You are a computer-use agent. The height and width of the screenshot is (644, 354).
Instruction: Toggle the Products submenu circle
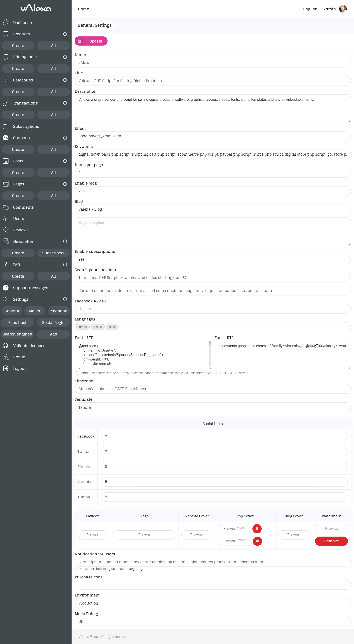pos(65,34)
